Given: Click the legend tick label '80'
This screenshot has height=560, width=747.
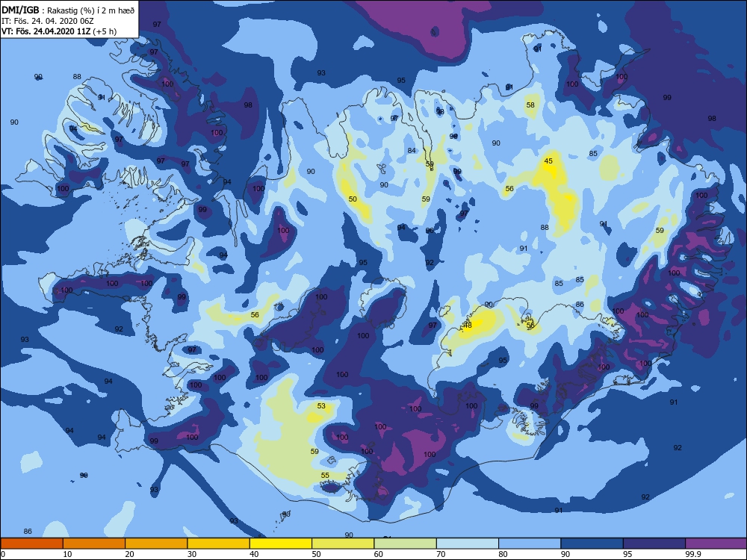Looking at the screenshot, I should click(503, 554).
